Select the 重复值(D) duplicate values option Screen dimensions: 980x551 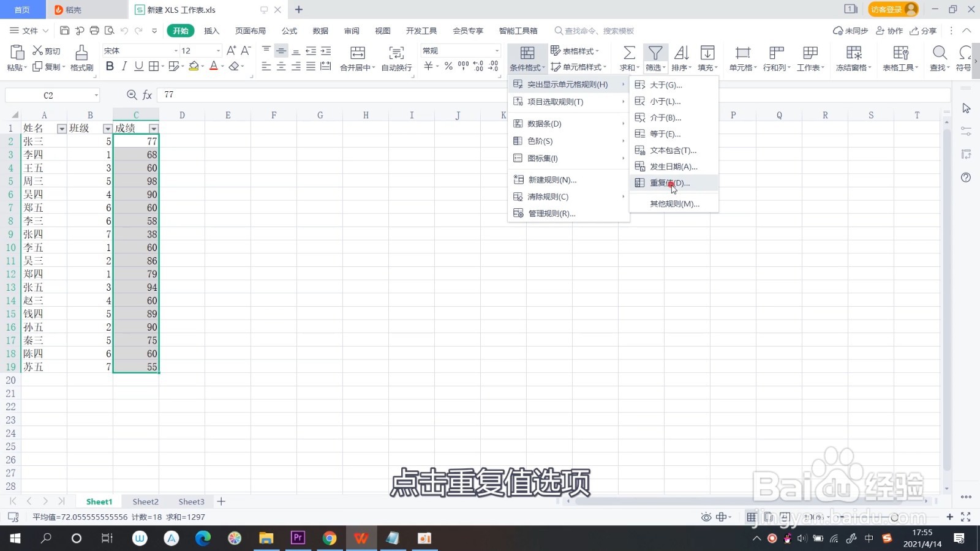click(674, 182)
